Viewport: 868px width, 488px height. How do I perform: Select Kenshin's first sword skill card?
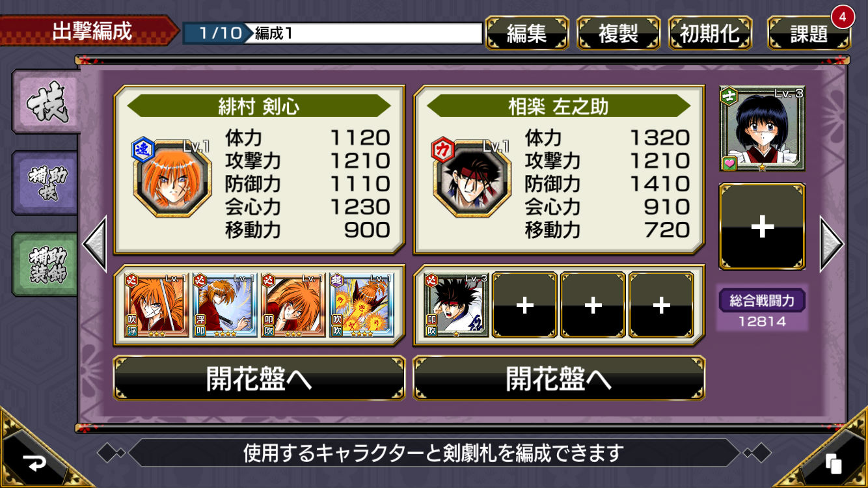point(156,305)
